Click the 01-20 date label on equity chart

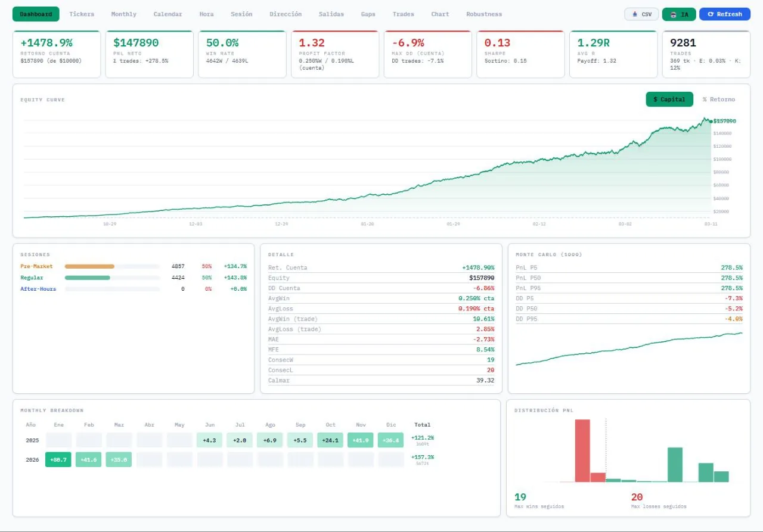pyautogui.click(x=367, y=224)
